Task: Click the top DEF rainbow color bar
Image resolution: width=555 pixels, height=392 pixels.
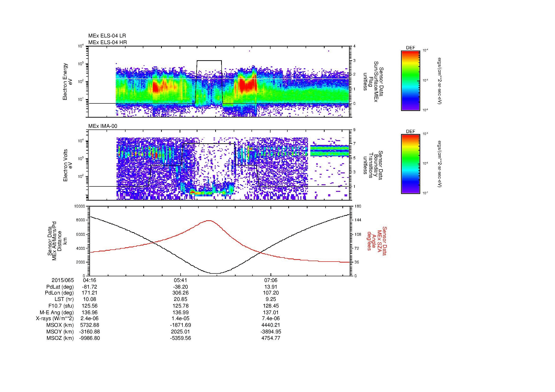Action: click(x=410, y=80)
